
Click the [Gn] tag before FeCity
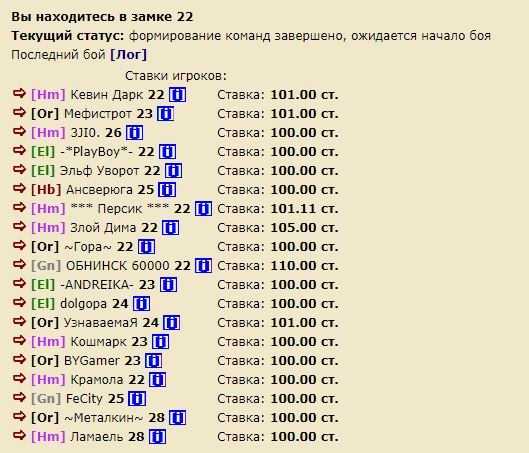(46, 399)
